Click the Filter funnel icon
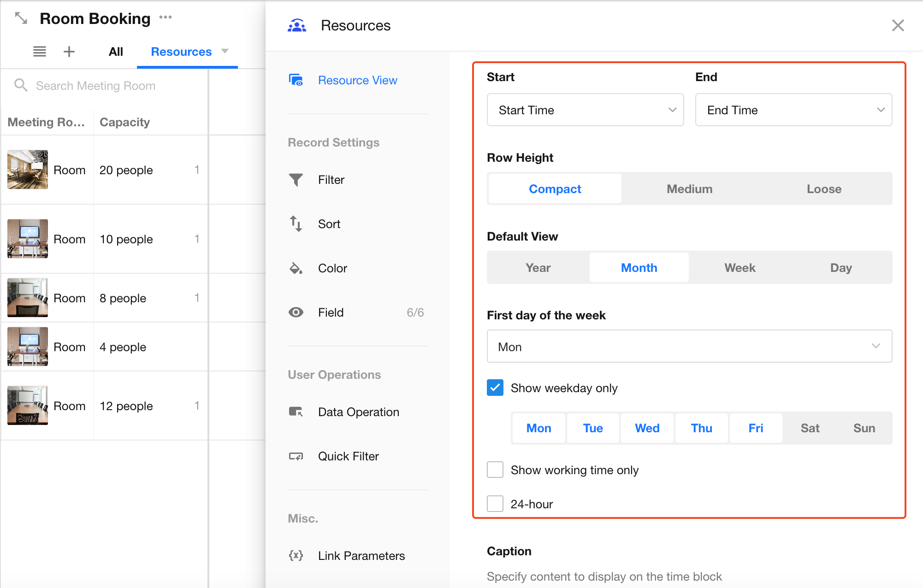Image resolution: width=923 pixels, height=588 pixels. pos(296,180)
